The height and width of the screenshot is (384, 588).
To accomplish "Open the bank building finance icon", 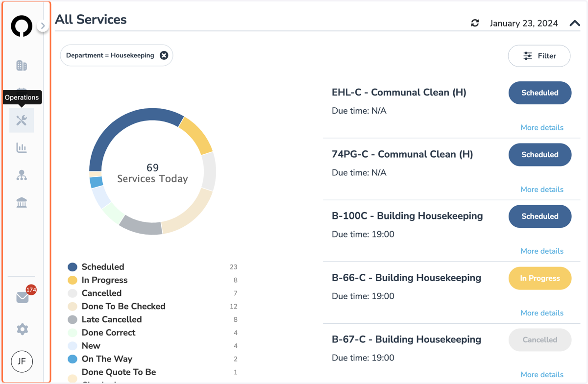I will tap(22, 203).
